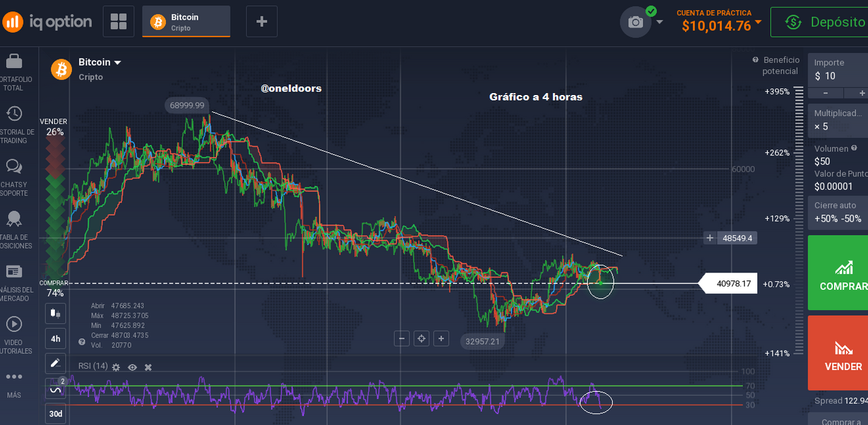Click the Depósito button
This screenshot has width=868, height=425.
[x=819, y=22]
